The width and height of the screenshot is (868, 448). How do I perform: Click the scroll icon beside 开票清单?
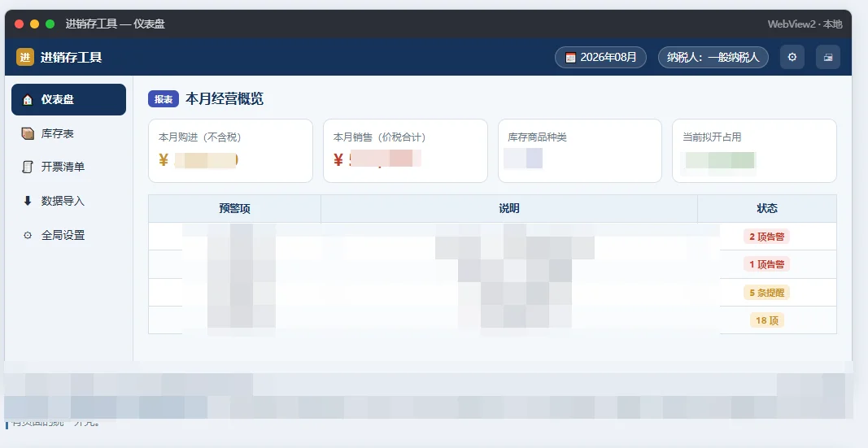pos(27,167)
